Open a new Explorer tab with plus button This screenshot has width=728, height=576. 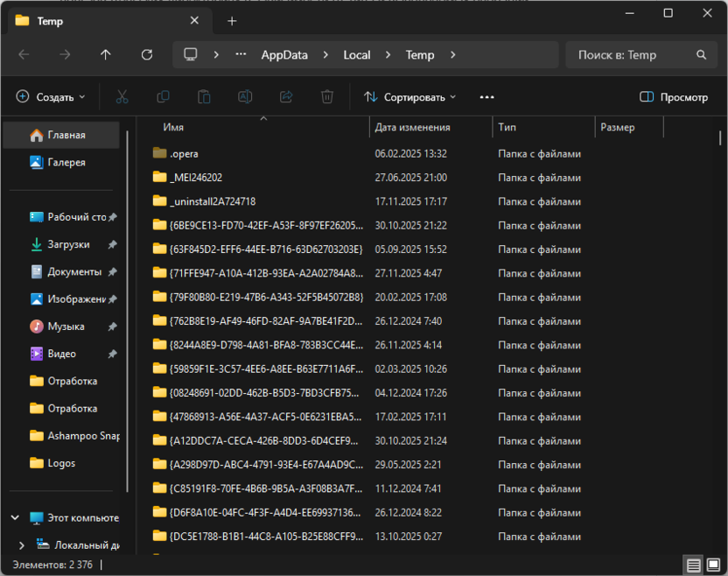tap(232, 20)
